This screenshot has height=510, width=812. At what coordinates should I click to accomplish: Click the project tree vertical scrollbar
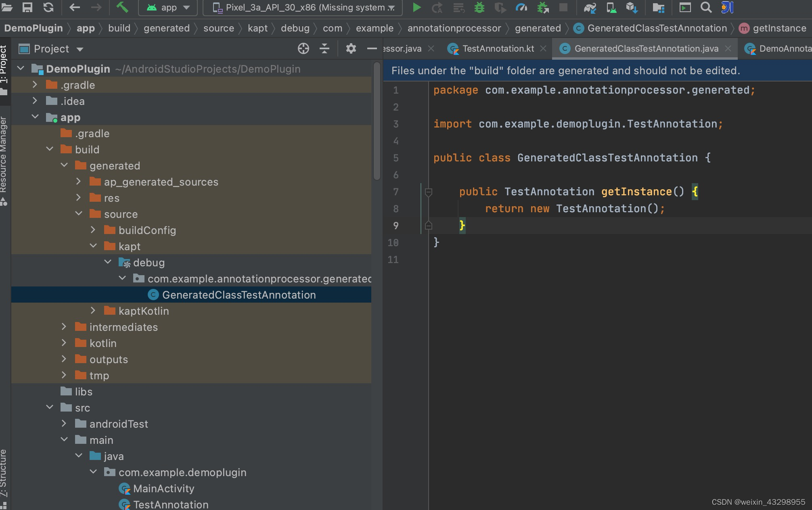coord(377,121)
